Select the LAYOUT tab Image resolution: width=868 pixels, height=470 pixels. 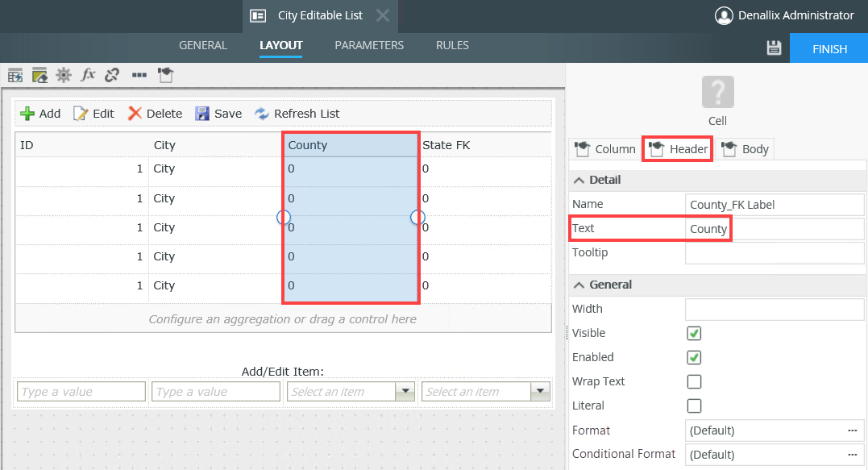(280, 45)
